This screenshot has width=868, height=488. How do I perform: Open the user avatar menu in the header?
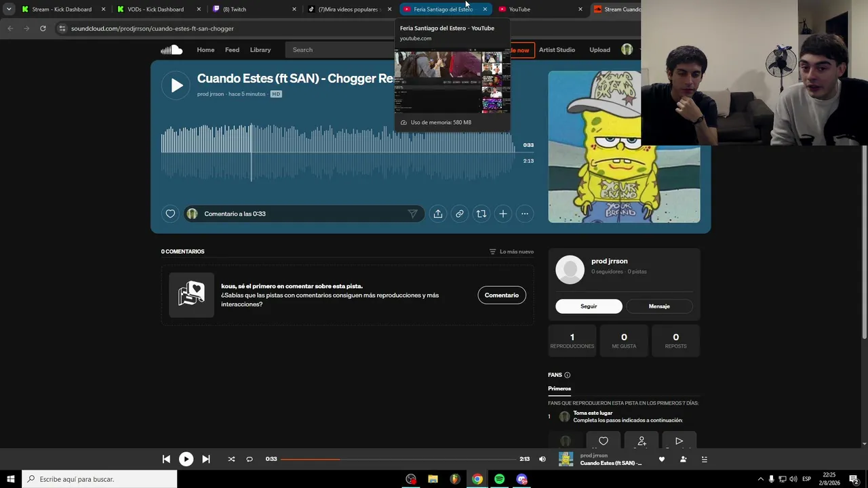(627, 49)
